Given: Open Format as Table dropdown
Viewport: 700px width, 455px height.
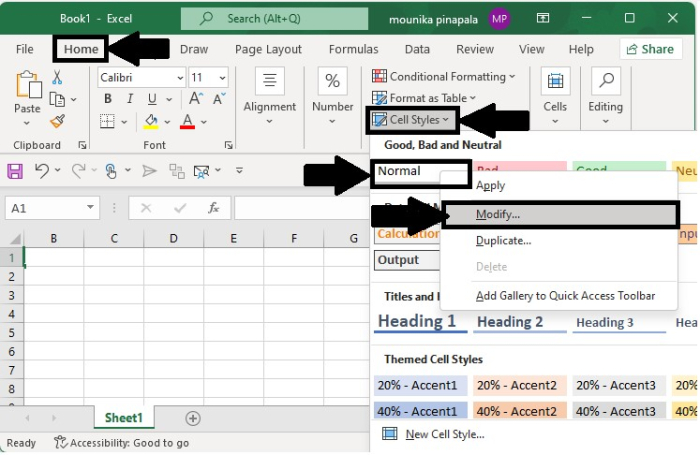Looking at the screenshot, I should (424, 98).
